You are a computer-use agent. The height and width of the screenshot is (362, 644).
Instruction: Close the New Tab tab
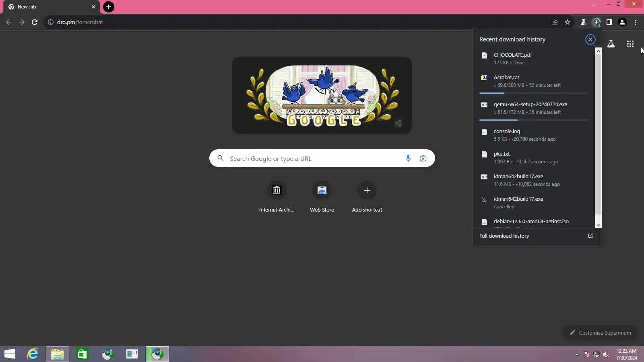click(x=93, y=7)
